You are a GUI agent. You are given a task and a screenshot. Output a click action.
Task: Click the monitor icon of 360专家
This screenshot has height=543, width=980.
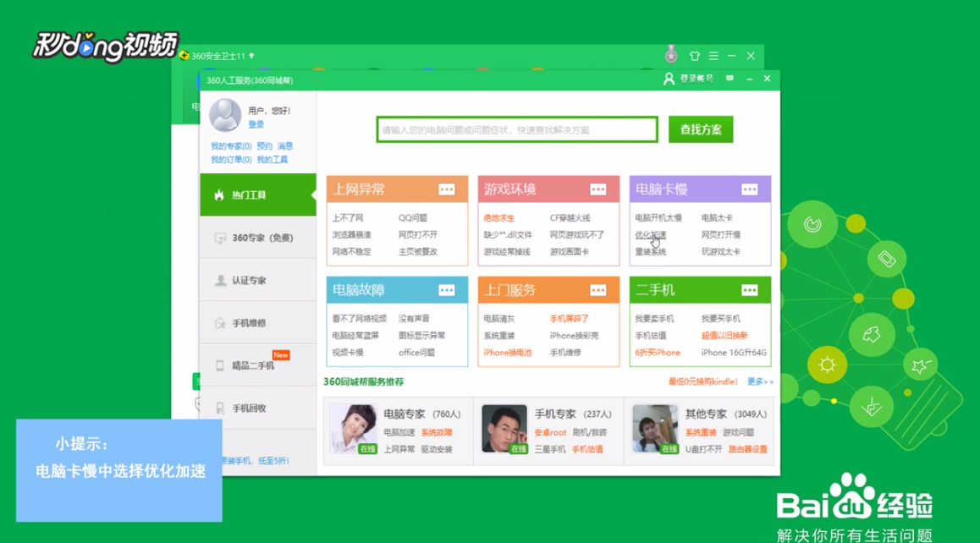220,238
